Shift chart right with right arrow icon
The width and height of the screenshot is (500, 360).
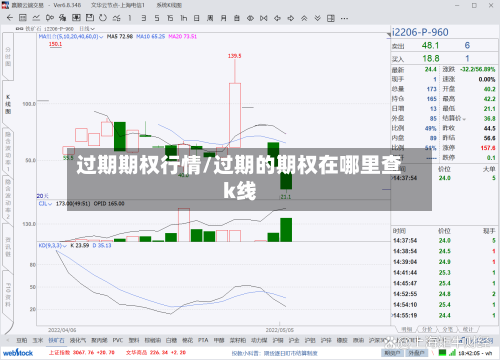click(x=291, y=18)
